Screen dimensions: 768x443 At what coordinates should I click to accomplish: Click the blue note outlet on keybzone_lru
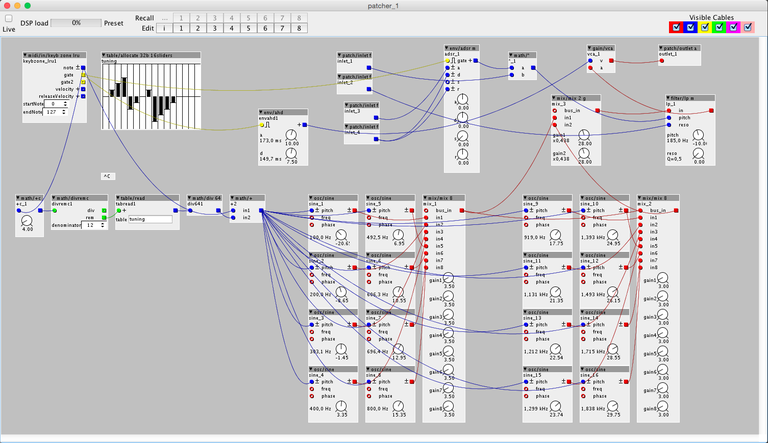coord(83,68)
